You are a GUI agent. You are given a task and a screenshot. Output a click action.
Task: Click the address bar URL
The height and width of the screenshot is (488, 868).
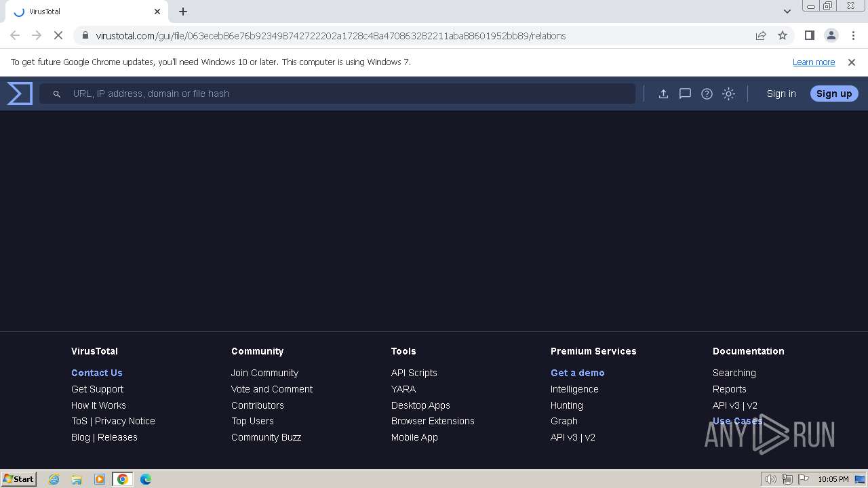click(x=330, y=36)
